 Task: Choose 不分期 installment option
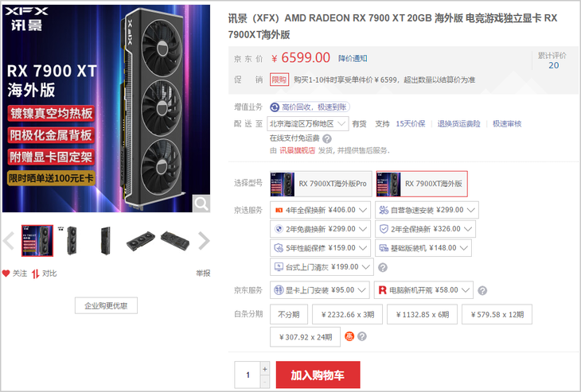(x=289, y=314)
